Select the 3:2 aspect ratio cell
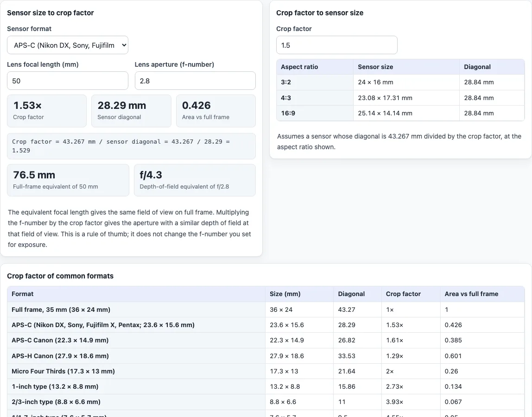The image size is (532, 417). pos(315,82)
